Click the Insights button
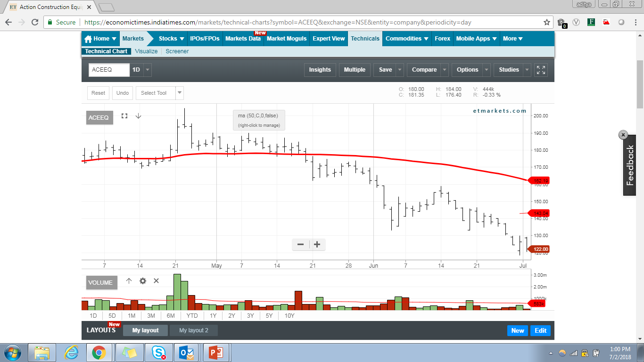Viewport: 644px width, 362px height. (x=320, y=70)
